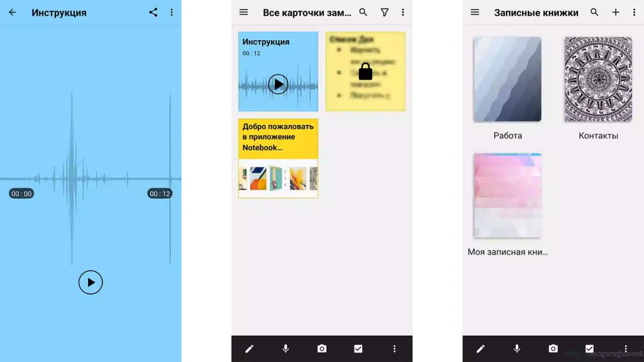Open the overflow menu in the Инструкция header
The height and width of the screenshot is (362, 644).
[172, 13]
